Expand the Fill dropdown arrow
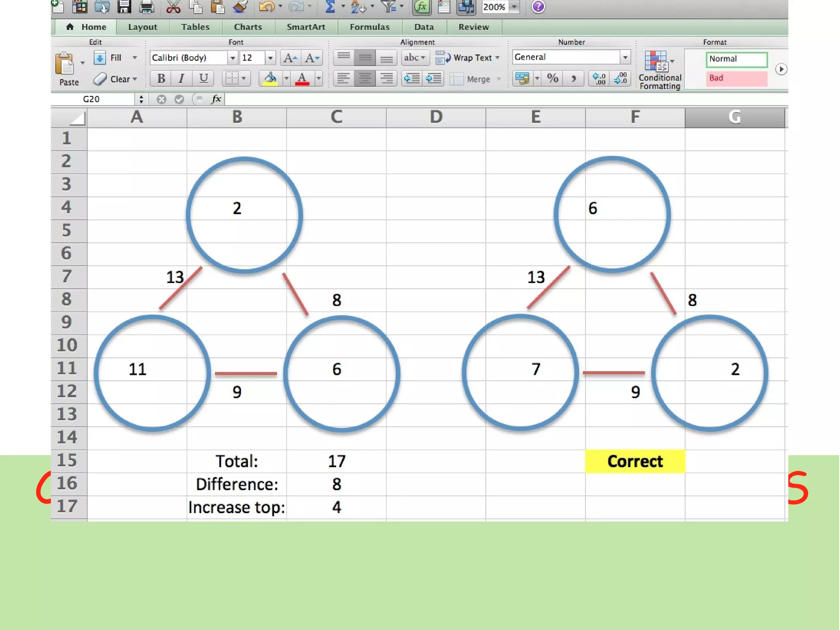The width and height of the screenshot is (840, 630). click(x=135, y=58)
